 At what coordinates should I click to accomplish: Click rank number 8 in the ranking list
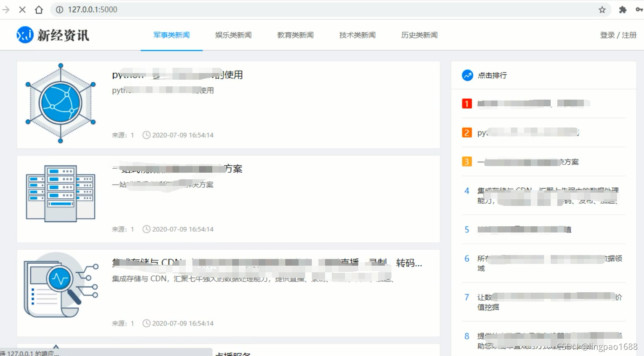pyautogui.click(x=467, y=336)
